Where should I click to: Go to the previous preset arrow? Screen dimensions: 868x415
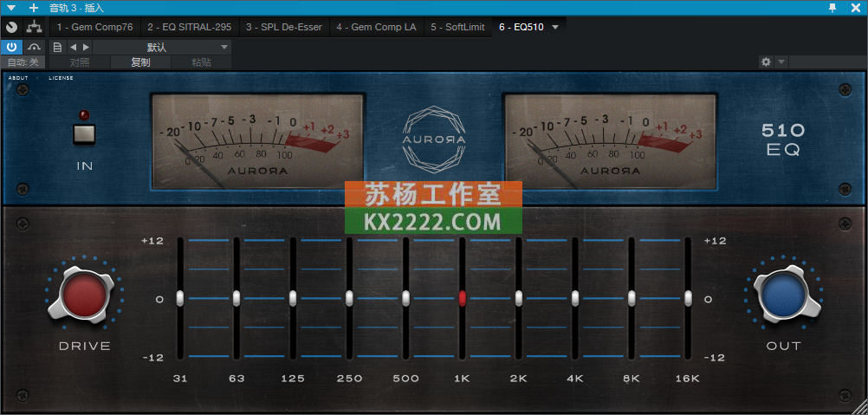[73, 48]
